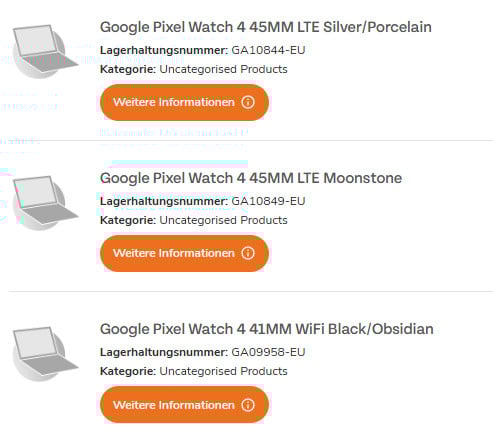Select Uncategorised Products under the Moonstone watch
Image resolution: width=493 pixels, height=439 pixels.
pyautogui.click(x=223, y=220)
